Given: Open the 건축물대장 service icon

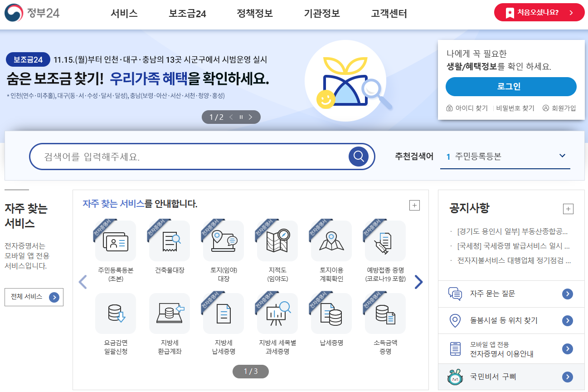Looking at the screenshot, I should click(x=170, y=241).
